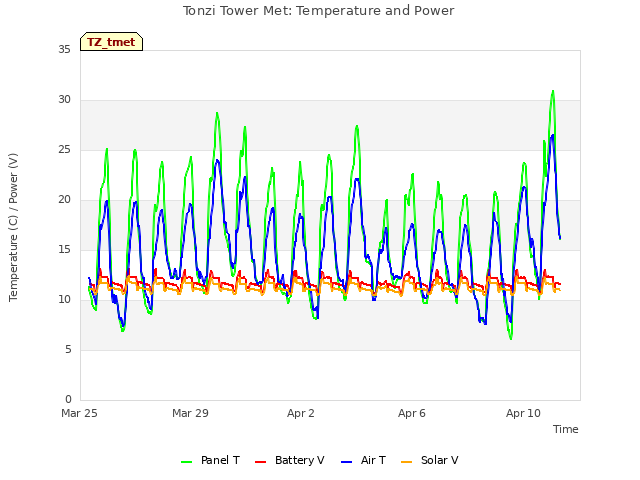Click the Apr 2 x-axis label
This screenshot has height=480, width=640.
301,413
